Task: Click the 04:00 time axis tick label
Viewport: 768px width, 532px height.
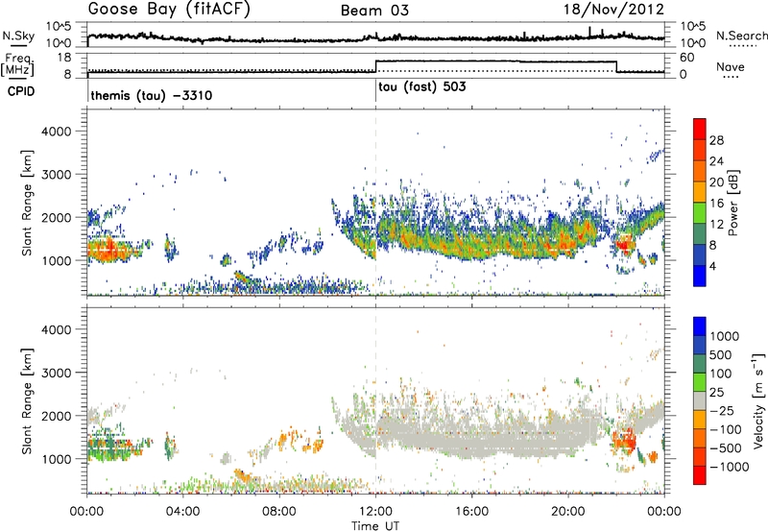Action: pyautogui.click(x=182, y=512)
